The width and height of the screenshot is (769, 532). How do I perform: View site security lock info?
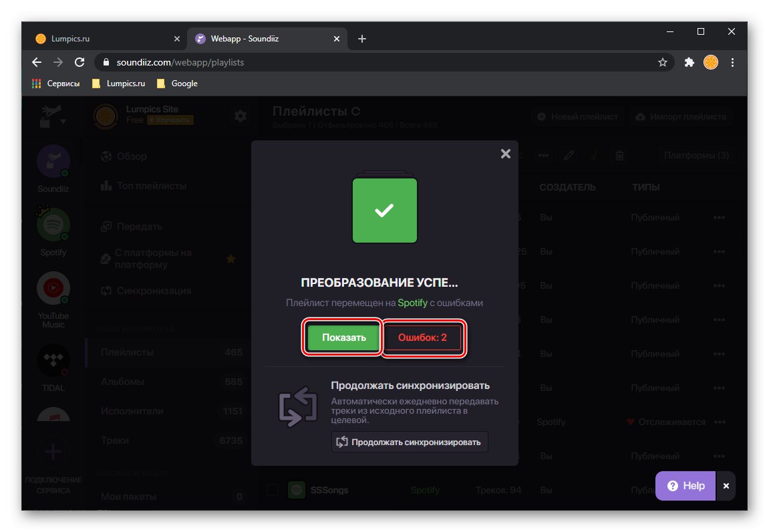(106, 62)
